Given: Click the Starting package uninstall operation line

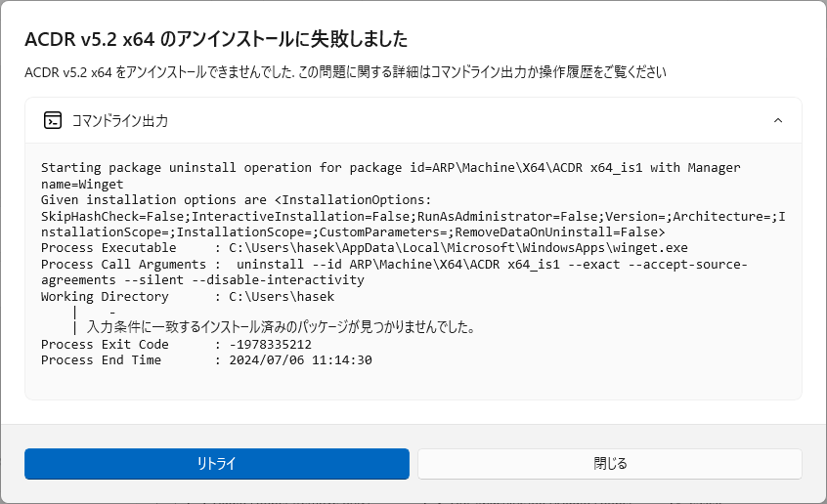Looking at the screenshot, I should (391, 168).
